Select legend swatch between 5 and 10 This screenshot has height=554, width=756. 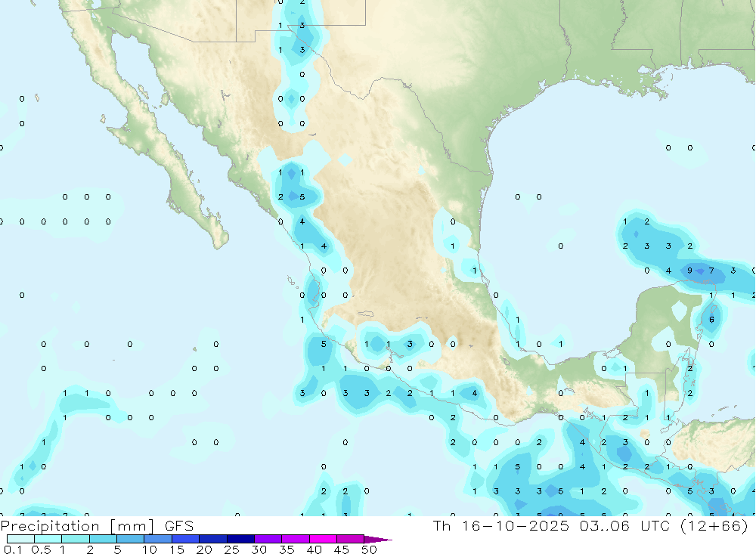[131, 539]
